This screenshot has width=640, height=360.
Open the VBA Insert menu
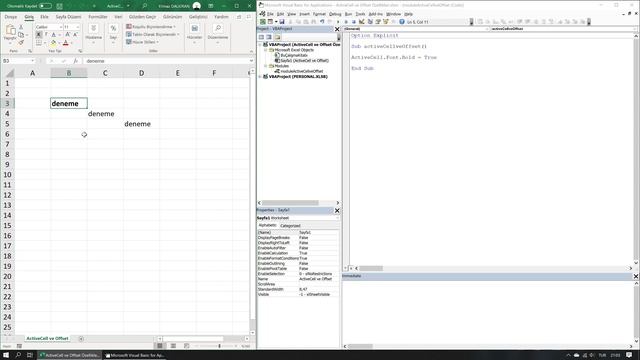coord(304,14)
